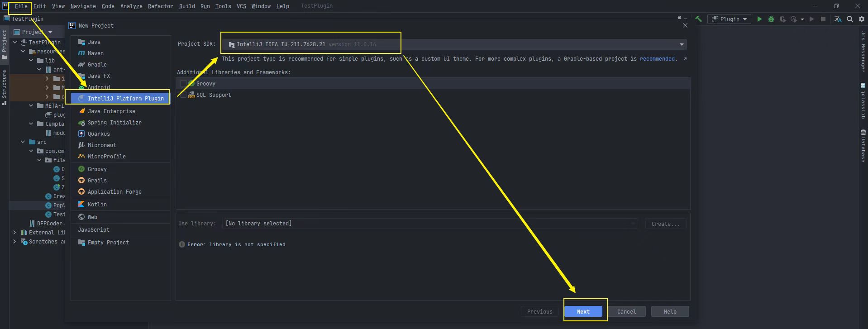Follow the 'recommended' link
The image size is (868, 329).
657,59
